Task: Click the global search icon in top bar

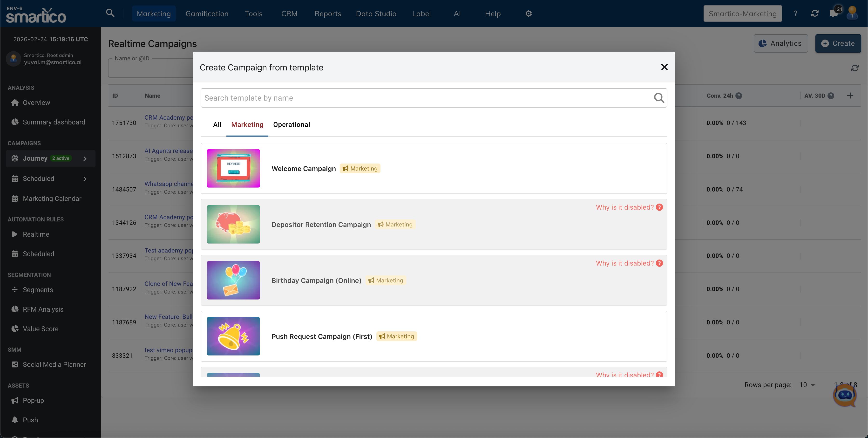Action: pyautogui.click(x=110, y=13)
